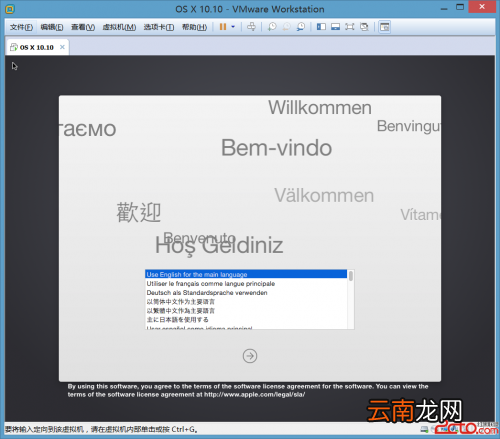Toggle the library sidebar view icon
500x439 pixels.
pos(321,27)
